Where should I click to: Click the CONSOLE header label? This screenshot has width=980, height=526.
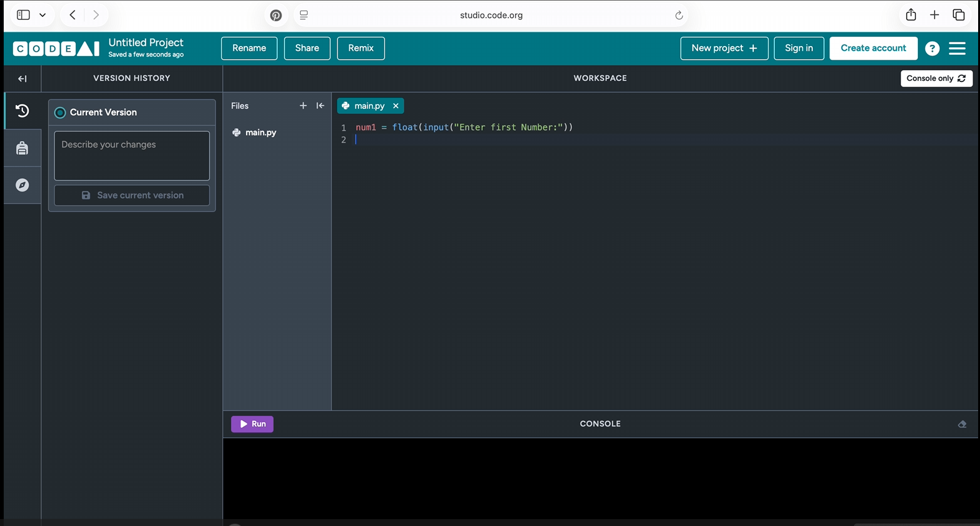600,424
